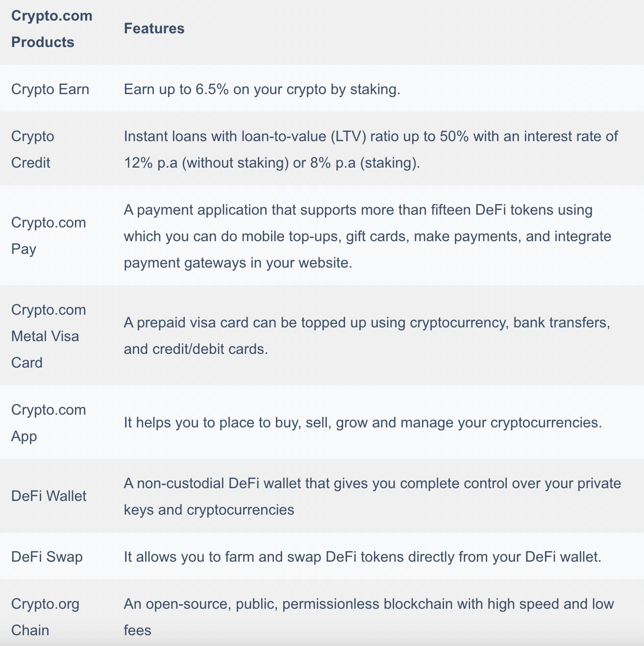
Task: Click the Instant loans LTV description text
Action: tap(371, 149)
